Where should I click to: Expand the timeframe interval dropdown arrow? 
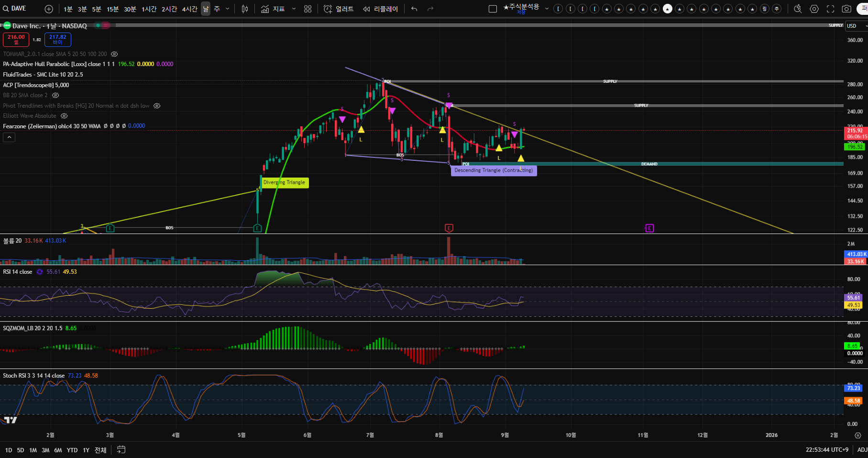coord(227,9)
